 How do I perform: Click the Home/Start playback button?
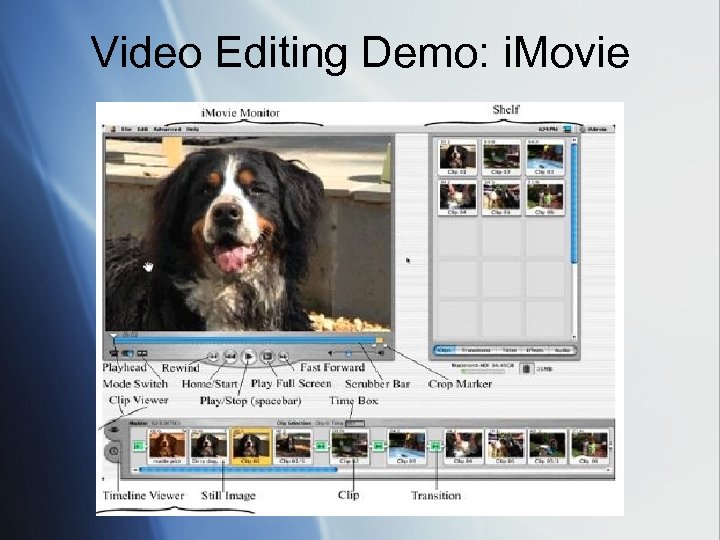tap(230, 356)
